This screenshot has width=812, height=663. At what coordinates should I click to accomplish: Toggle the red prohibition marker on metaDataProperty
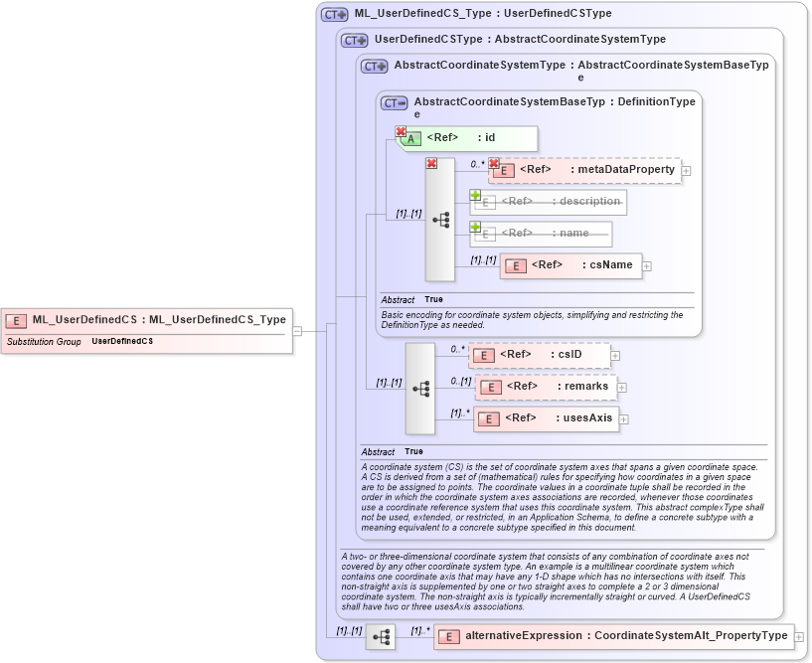[x=494, y=162]
